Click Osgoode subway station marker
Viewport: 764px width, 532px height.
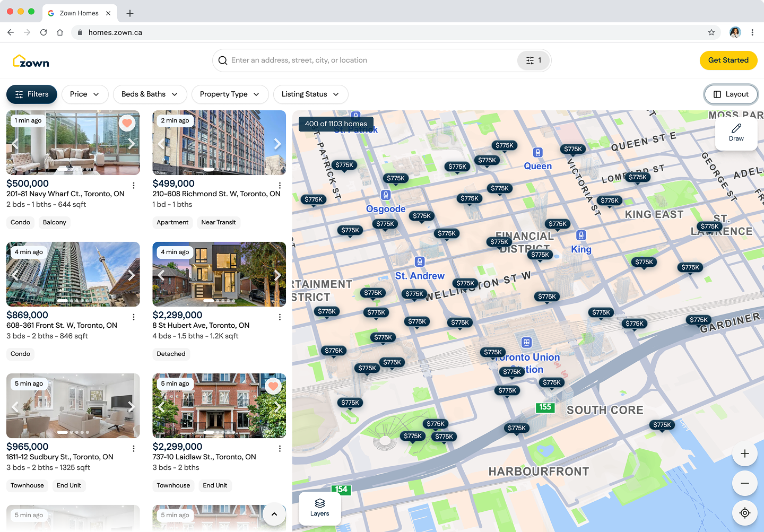coord(386,195)
